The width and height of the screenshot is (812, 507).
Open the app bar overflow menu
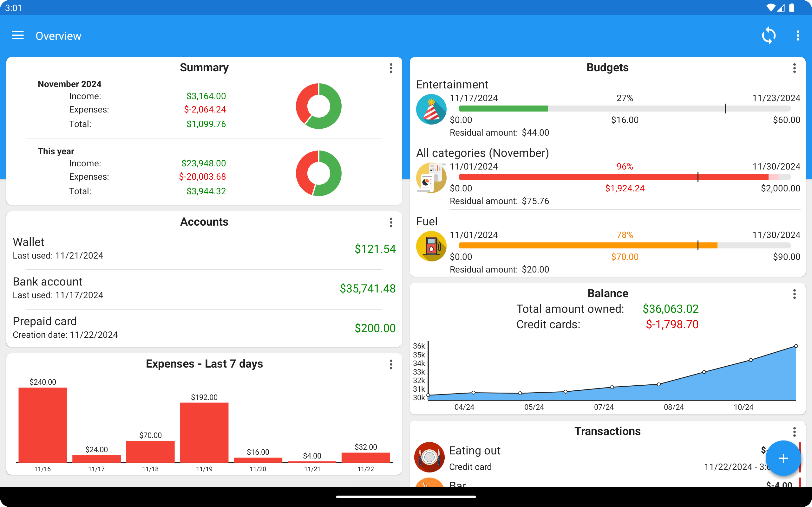798,35
